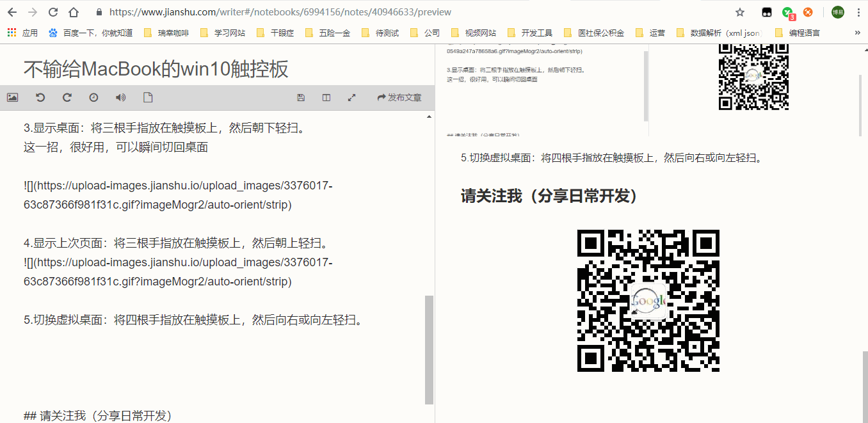Open the 数据解析 (xml json) bookmark folder
Viewport: 868px width, 423px height.
click(720, 33)
